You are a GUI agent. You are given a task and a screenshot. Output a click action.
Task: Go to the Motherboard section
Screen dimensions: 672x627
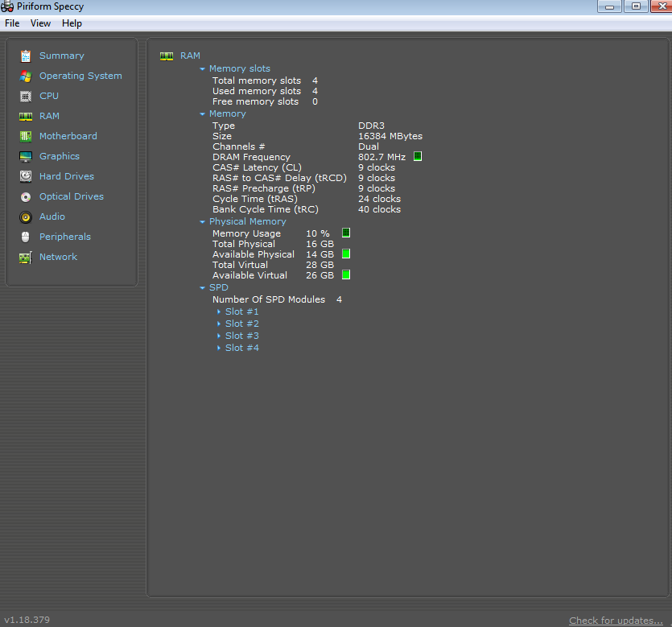coord(68,136)
